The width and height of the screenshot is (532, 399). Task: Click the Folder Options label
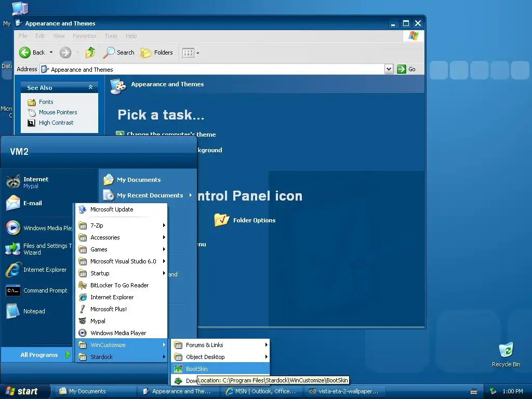coord(254,220)
